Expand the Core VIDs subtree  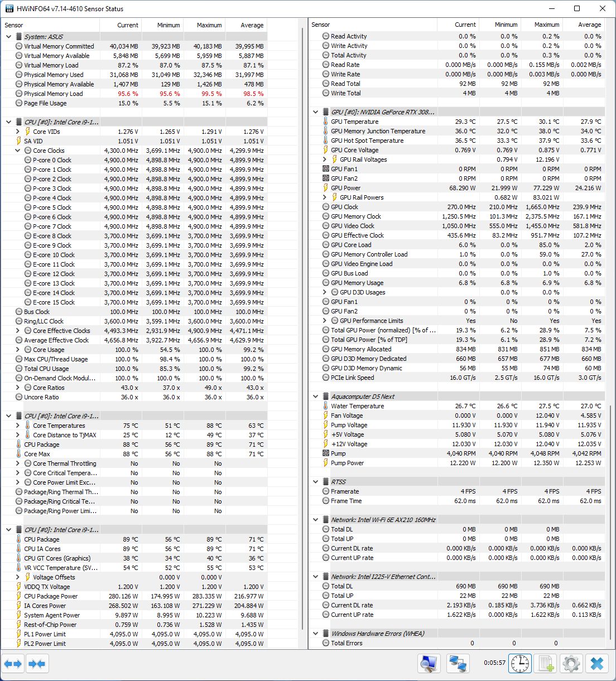(18, 132)
